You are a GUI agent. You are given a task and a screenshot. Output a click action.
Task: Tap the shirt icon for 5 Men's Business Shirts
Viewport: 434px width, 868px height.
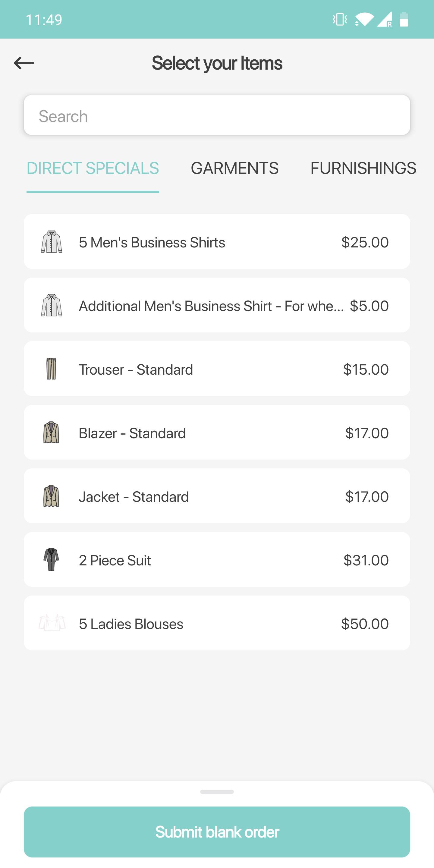[x=52, y=242]
